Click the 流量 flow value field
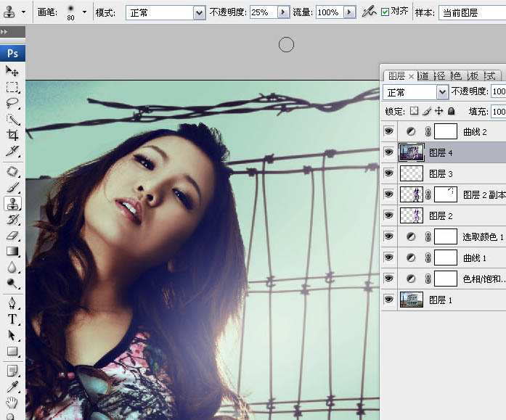The width and height of the screenshot is (506, 420). (x=328, y=12)
